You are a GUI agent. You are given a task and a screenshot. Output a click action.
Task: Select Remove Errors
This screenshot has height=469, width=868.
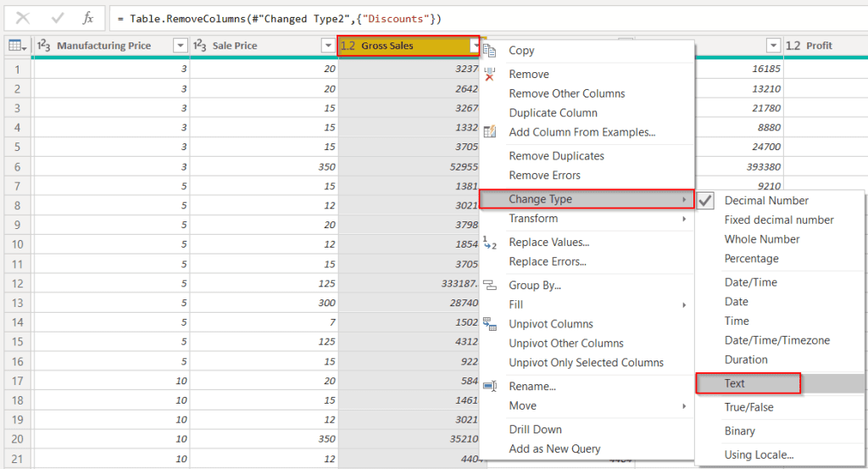click(x=545, y=176)
